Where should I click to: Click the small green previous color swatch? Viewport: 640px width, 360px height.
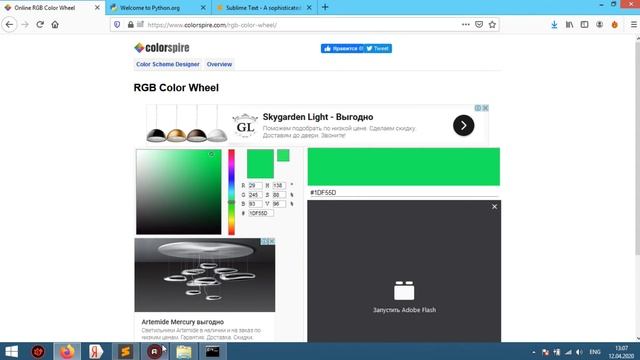[x=283, y=155]
